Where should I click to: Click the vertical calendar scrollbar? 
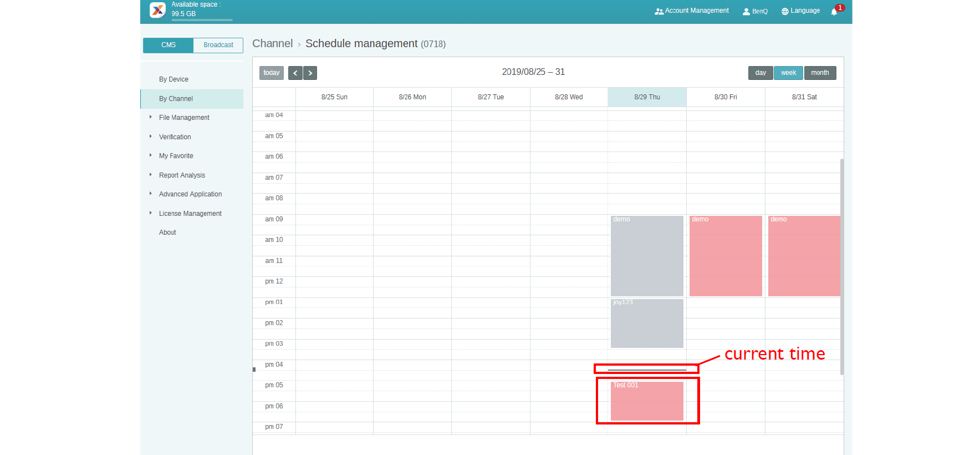tap(841, 266)
